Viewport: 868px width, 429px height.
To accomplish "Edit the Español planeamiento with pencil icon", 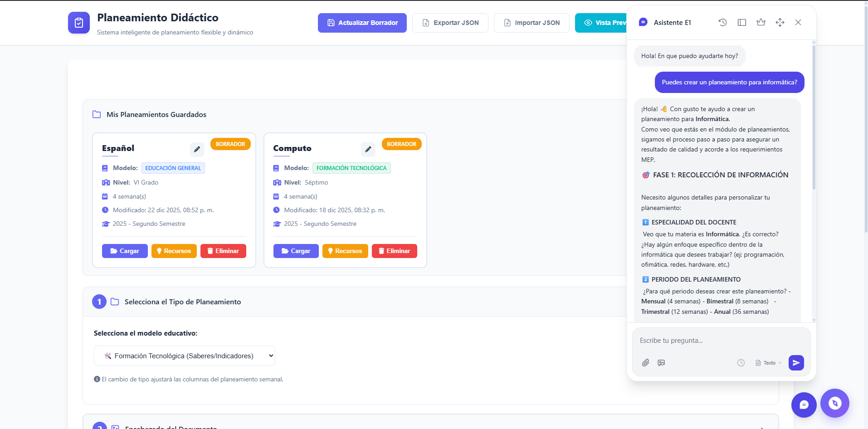I will point(197,149).
